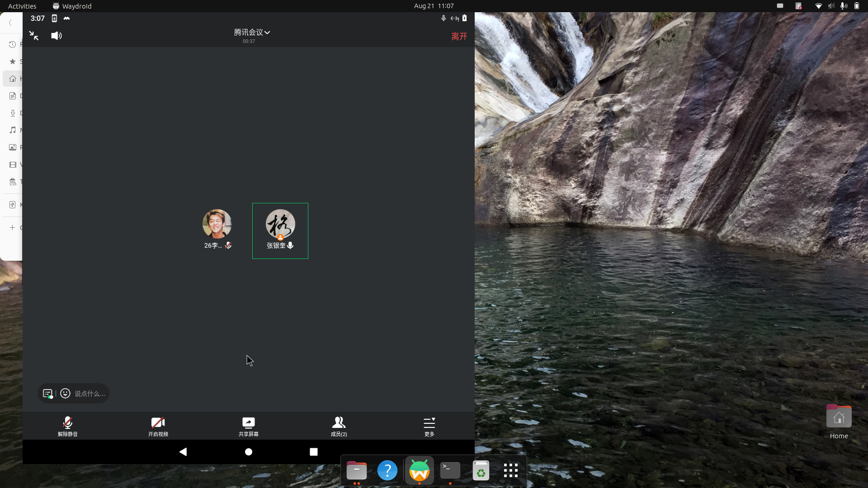This screenshot has height=488, width=868.
Task: Open the 成员(2) members list
Action: click(339, 427)
